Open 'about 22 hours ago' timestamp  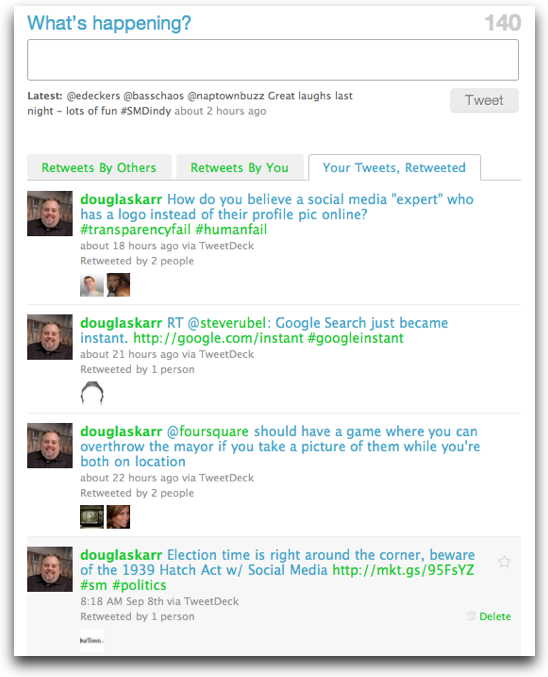click(129, 478)
